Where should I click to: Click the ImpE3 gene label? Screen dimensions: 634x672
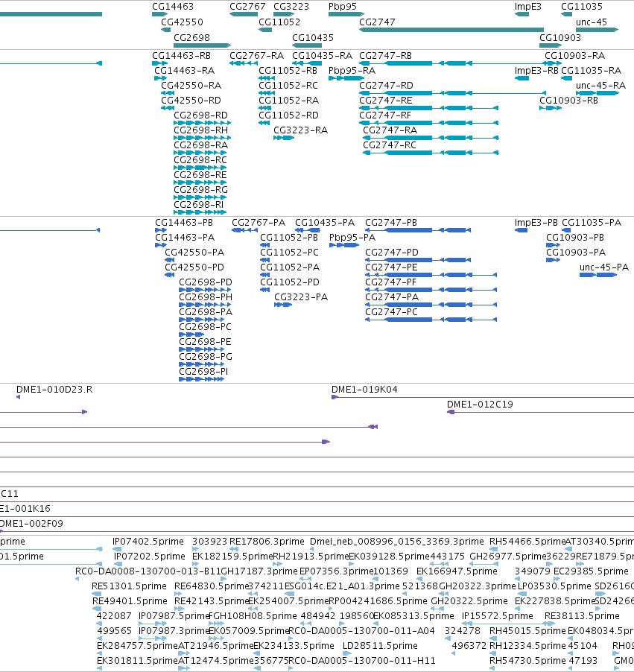coord(527,7)
